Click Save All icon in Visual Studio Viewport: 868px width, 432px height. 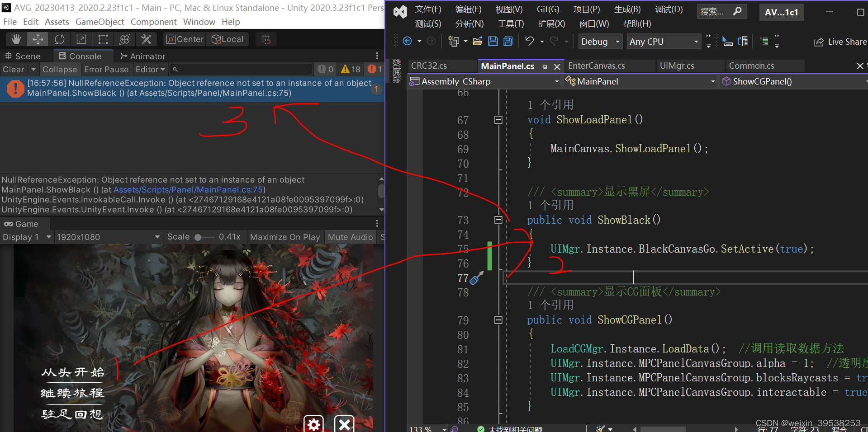click(508, 41)
